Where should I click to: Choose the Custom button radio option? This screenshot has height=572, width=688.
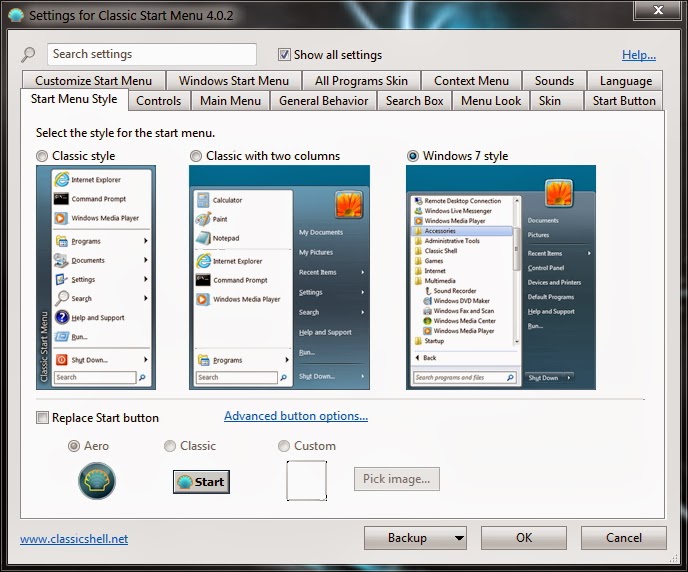pyautogui.click(x=284, y=446)
